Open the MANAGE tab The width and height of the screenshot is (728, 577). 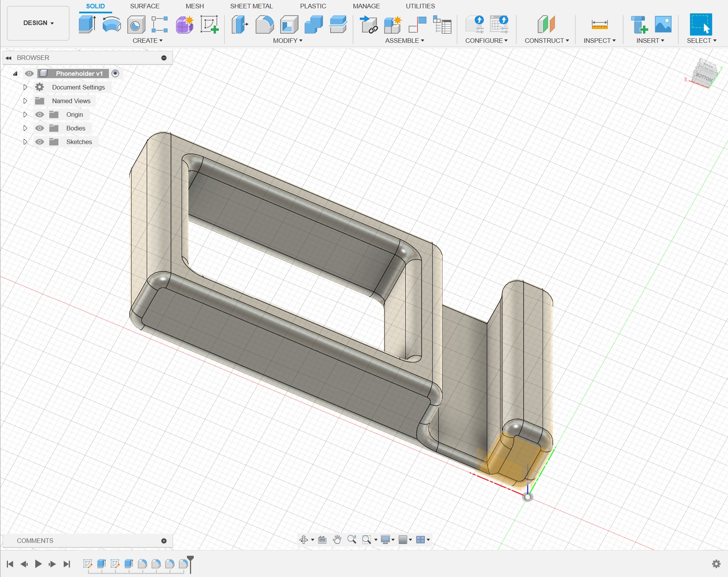366,6
